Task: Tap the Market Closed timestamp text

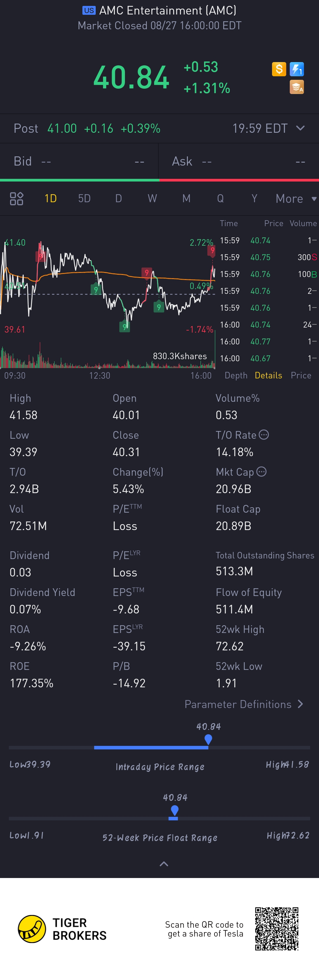Action: pyautogui.click(x=159, y=25)
